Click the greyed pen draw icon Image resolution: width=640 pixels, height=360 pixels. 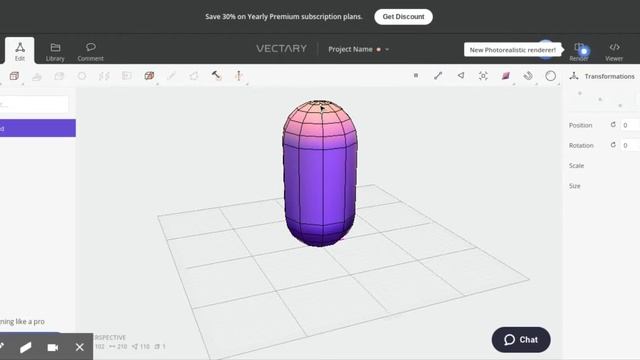pos(171,76)
